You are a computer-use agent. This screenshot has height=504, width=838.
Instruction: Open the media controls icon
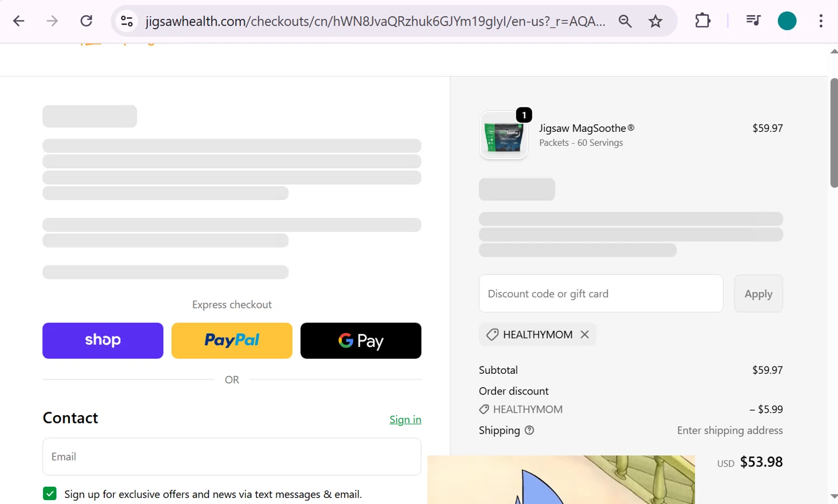(753, 21)
